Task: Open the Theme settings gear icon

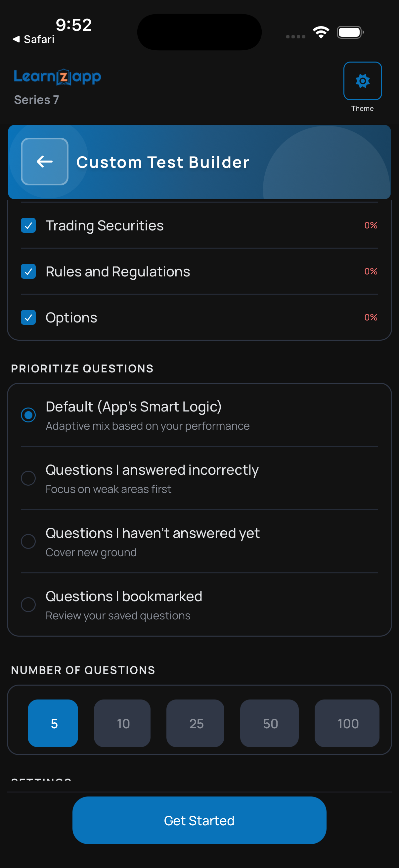Action: (x=362, y=81)
